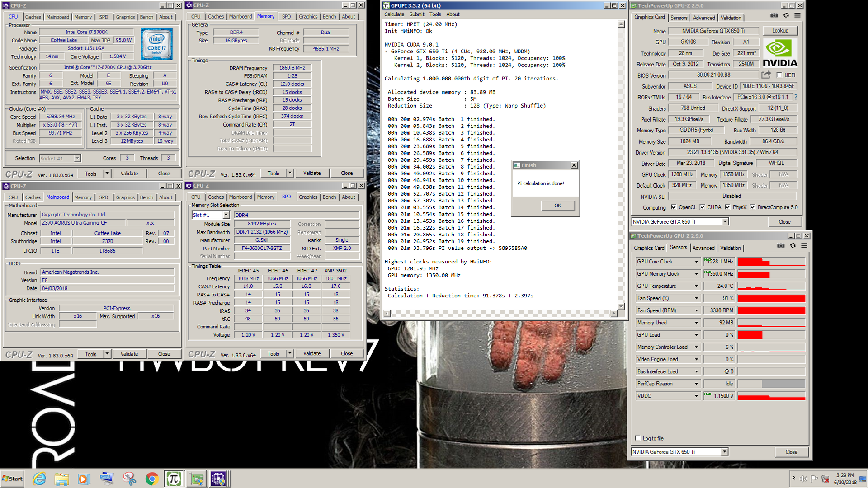This screenshot has height=488, width=868.
Task: Click Close in GPU-Z Sensors window
Action: 791,452
